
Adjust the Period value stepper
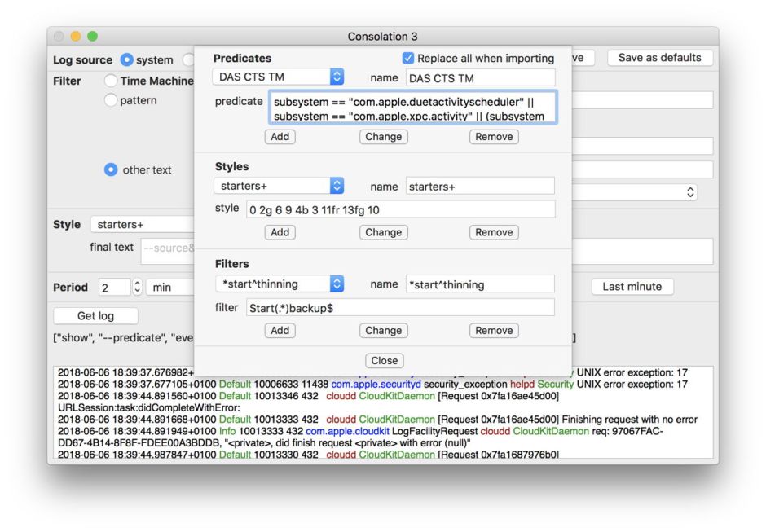(137, 287)
